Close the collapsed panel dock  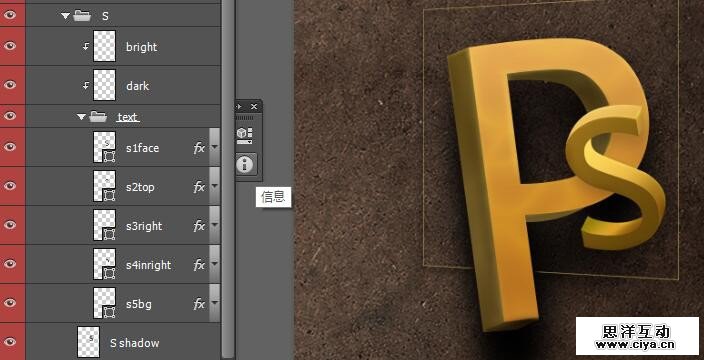click(254, 106)
